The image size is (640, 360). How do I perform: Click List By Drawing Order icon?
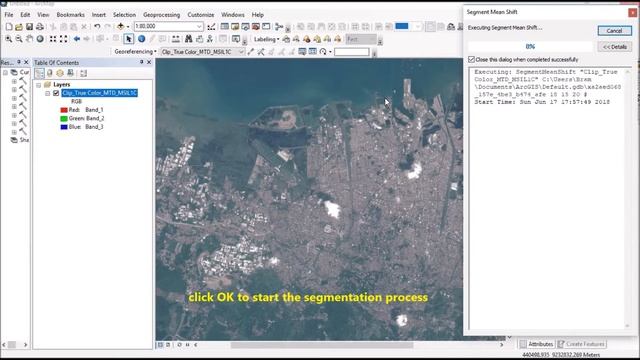tap(39, 73)
